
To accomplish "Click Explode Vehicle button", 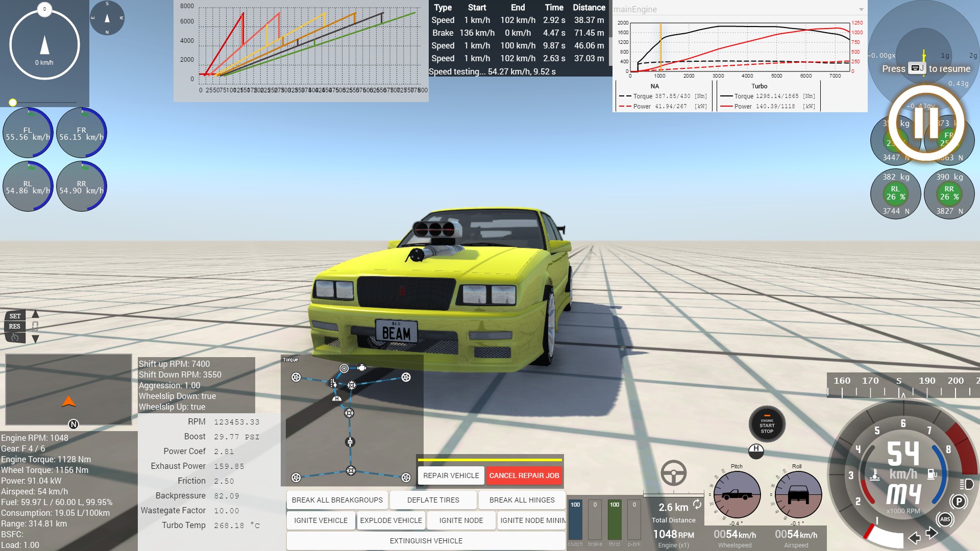I will 391,520.
